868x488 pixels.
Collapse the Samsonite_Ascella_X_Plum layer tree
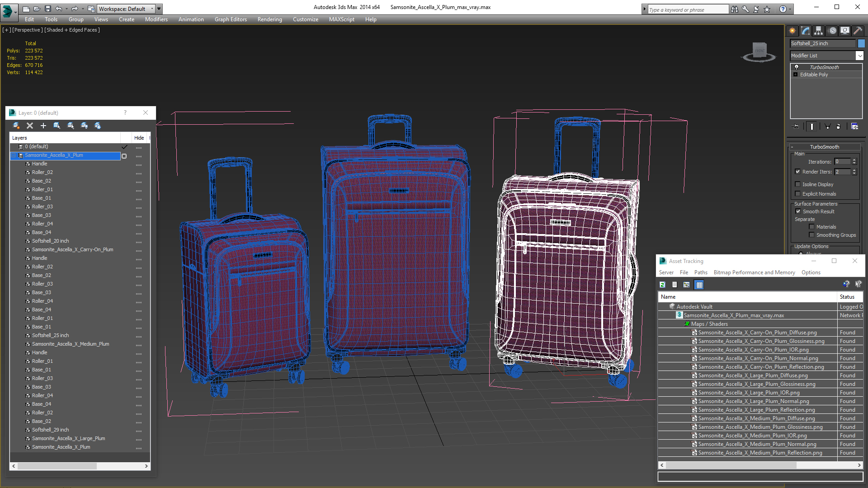coord(14,155)
